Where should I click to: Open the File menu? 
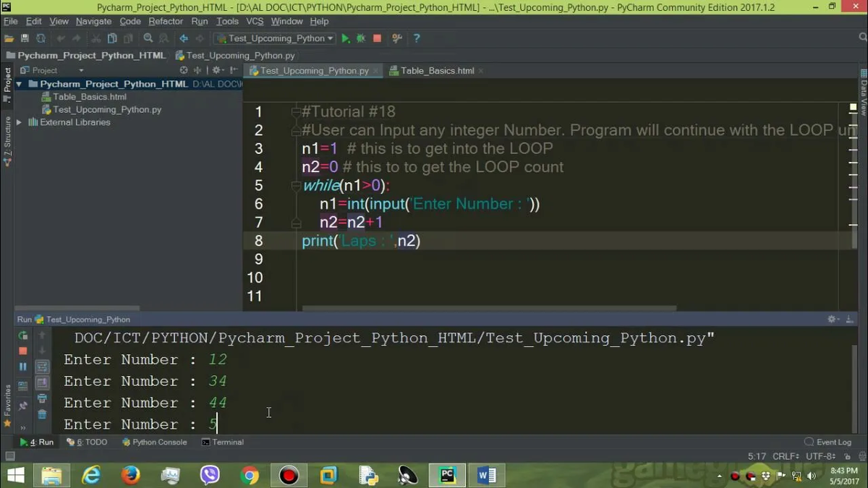tap(10, 22)
